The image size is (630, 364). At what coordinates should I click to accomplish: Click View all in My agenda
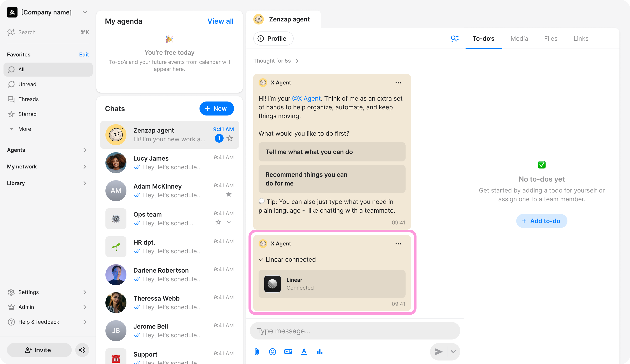click(x=220, y=21)
